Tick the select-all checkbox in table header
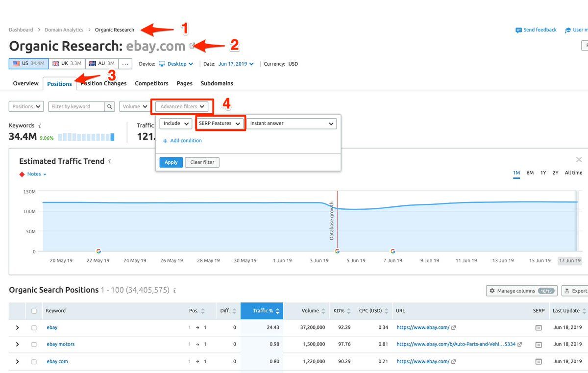Screen dimensions: 588x373 pyautogui.click(x=34, y=311)
